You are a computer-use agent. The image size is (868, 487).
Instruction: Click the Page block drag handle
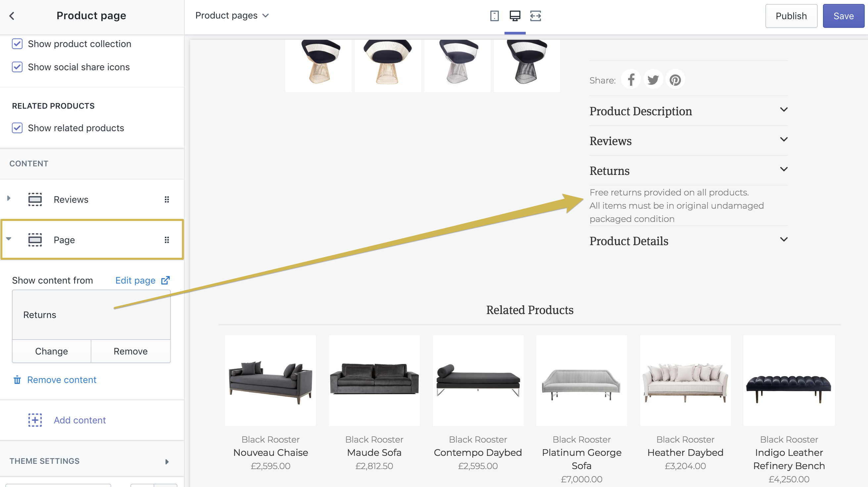pos(167,240)
